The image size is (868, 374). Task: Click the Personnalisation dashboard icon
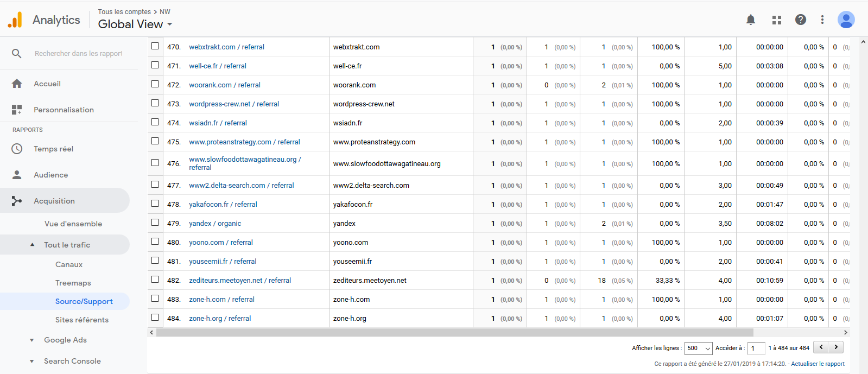17,110
